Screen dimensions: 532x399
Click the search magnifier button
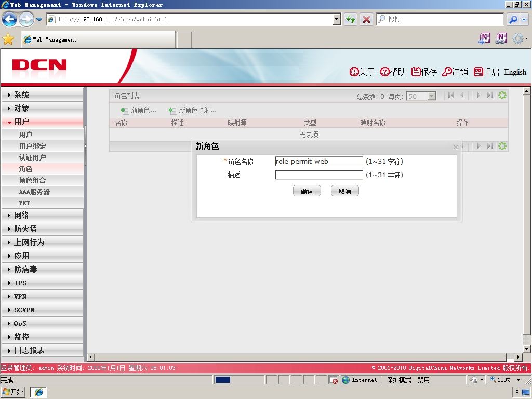point(513,19)
